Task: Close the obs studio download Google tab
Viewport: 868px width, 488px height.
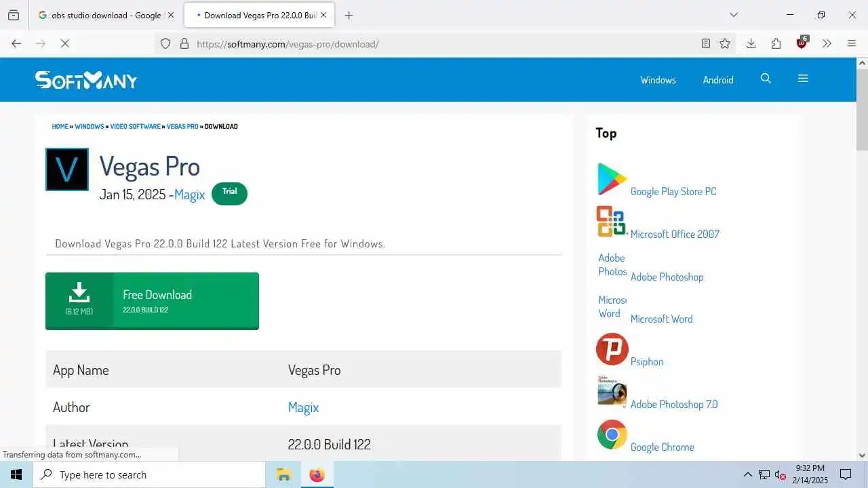Action: (x=170, y=15)
